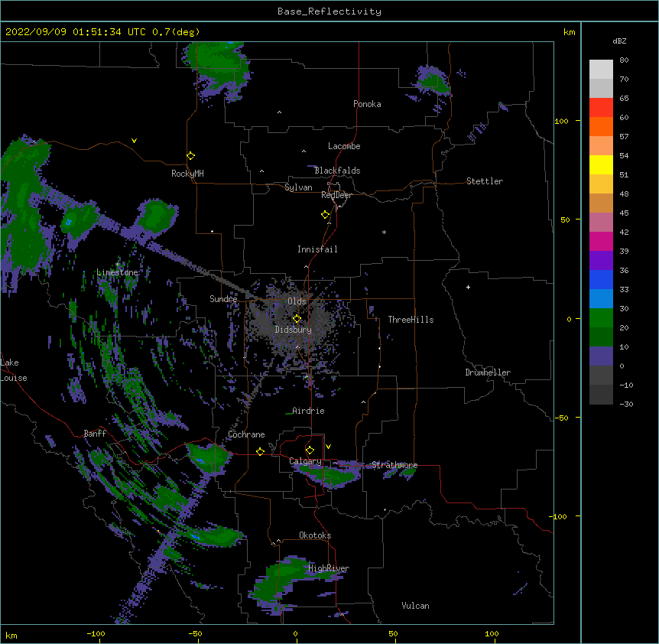The width and height of the screenshot is (659, 644).
Task: Pick the gold 51 dBZ legend swatch
Action: click(601, 184)
